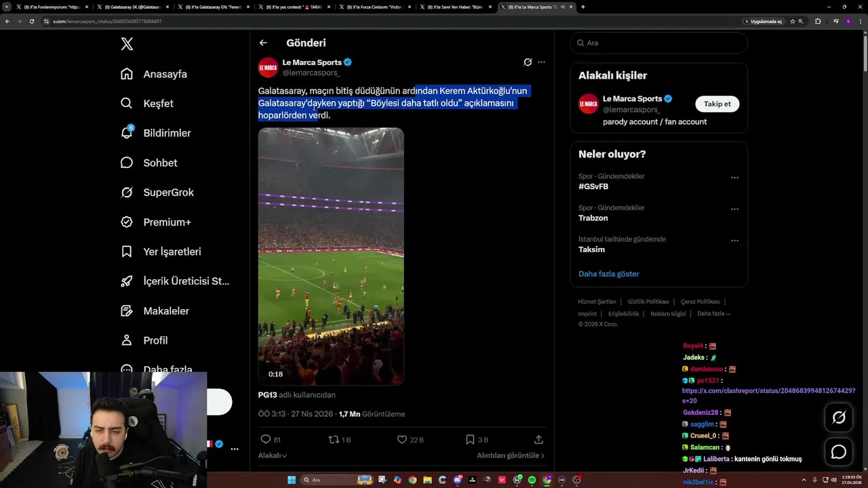Open Le Marca Sports in Alakalı kişiler
Image resolution: width=868 pixels, height=488 pixels.
coord(633,99)
